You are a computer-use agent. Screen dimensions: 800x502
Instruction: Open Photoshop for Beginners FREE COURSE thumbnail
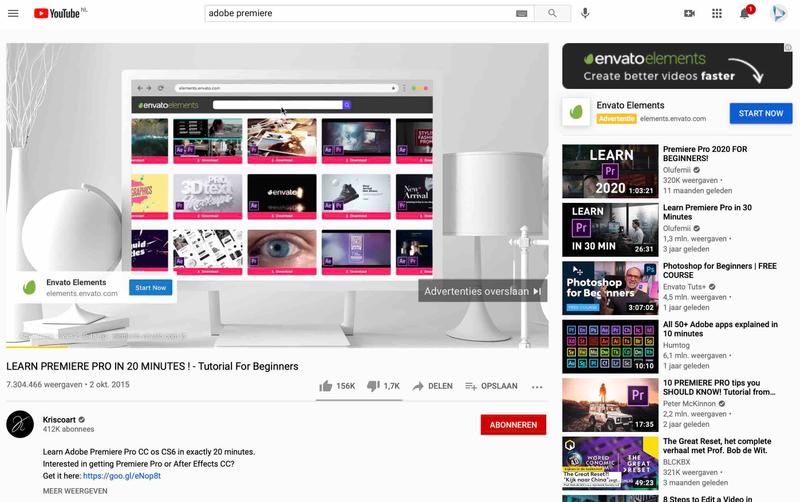tap(610, 288)
